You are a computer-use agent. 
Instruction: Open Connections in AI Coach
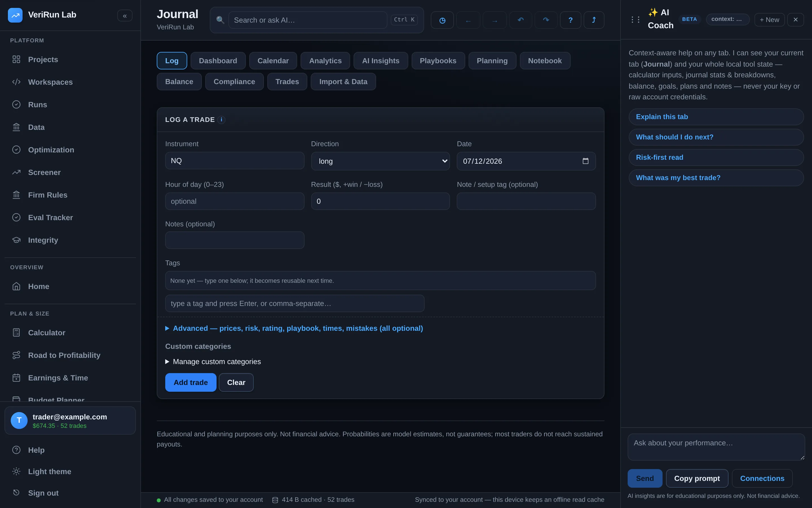(x=762, y=478)
